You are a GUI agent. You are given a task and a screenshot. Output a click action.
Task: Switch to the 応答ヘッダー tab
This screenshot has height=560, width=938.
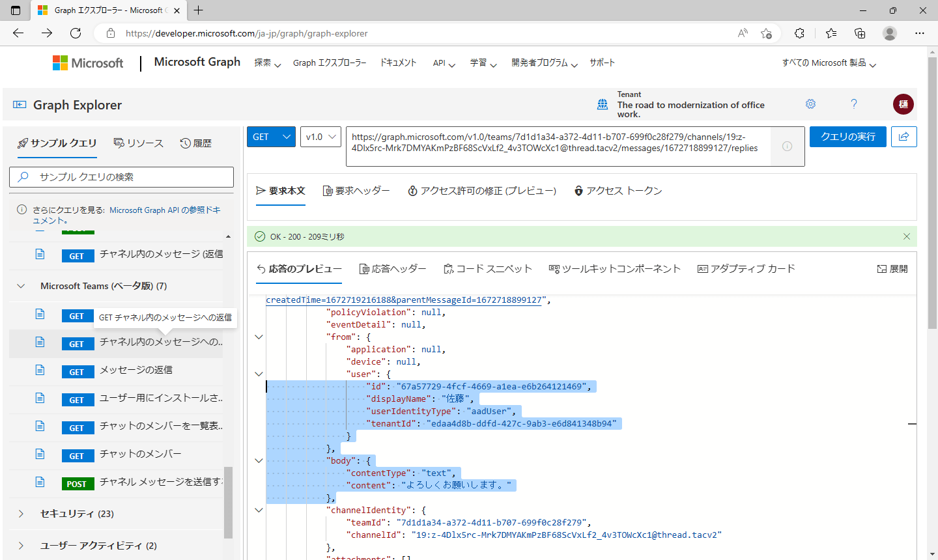393,269
